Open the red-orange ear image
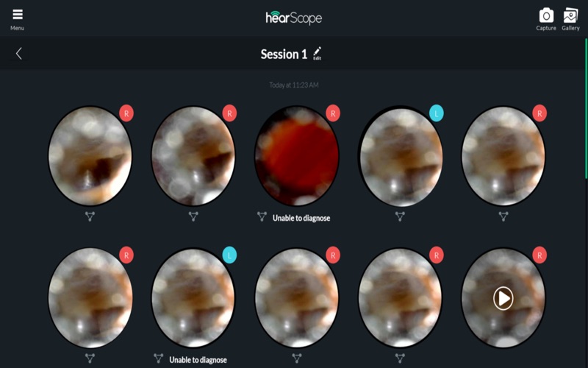Viewport: 588px width, 368px height. click(297, 156)
